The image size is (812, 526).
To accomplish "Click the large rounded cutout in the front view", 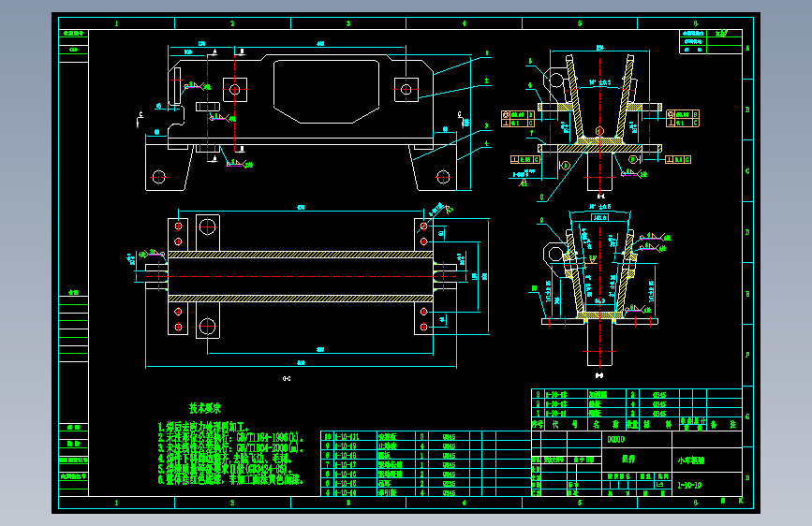I will pyautogui.click(x=327, y=92).
